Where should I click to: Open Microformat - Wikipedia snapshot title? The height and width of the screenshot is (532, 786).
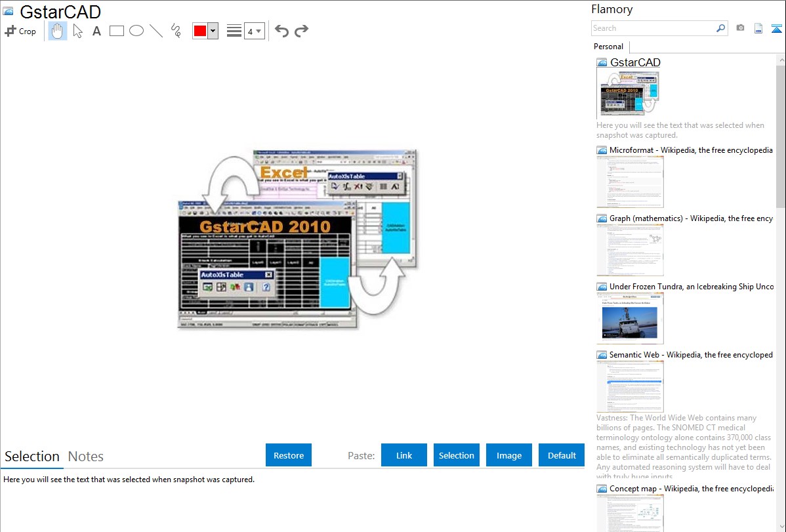[691, 150]
